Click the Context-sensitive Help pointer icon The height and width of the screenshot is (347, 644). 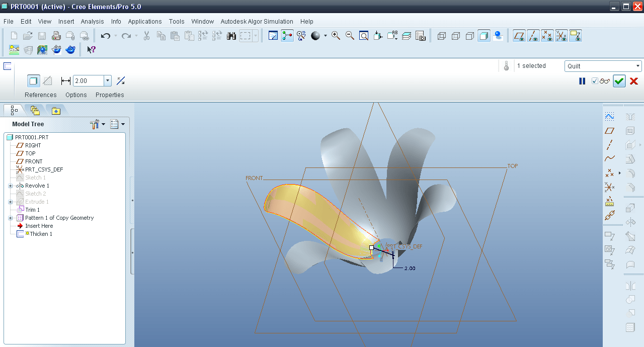tap(91, 50)
